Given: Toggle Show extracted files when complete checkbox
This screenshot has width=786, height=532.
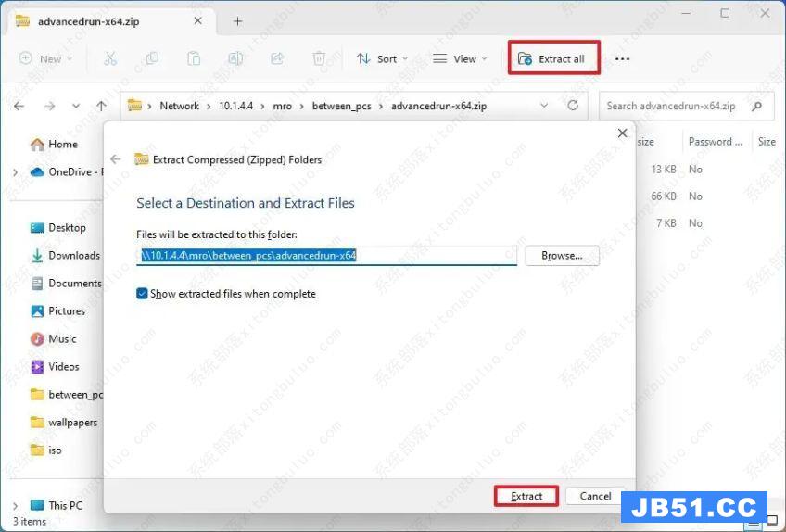Looking at the screenshot, I should coord(142,294).
